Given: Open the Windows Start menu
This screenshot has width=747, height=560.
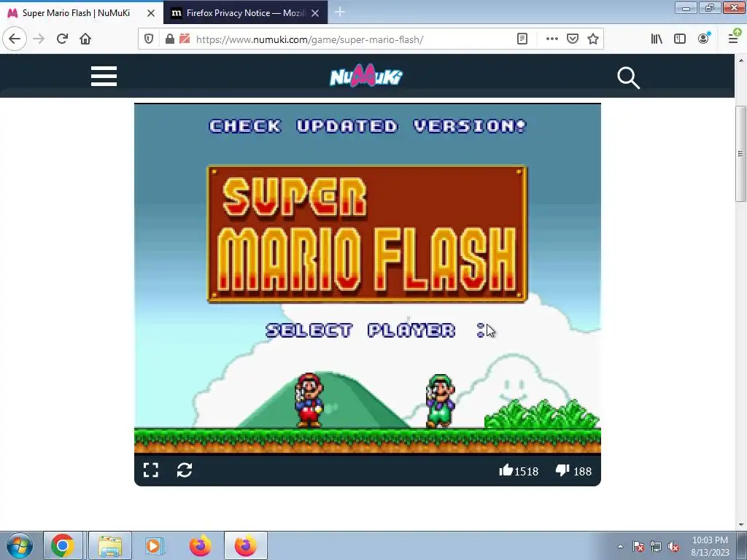Looking at the screenshot, I should [x=20, y=545].
